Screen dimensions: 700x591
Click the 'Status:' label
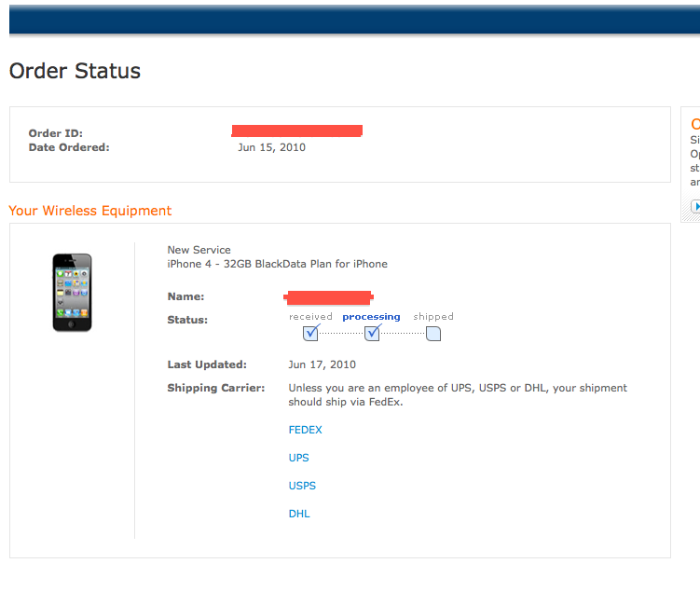pyautogui.click(x=187, y=320)
